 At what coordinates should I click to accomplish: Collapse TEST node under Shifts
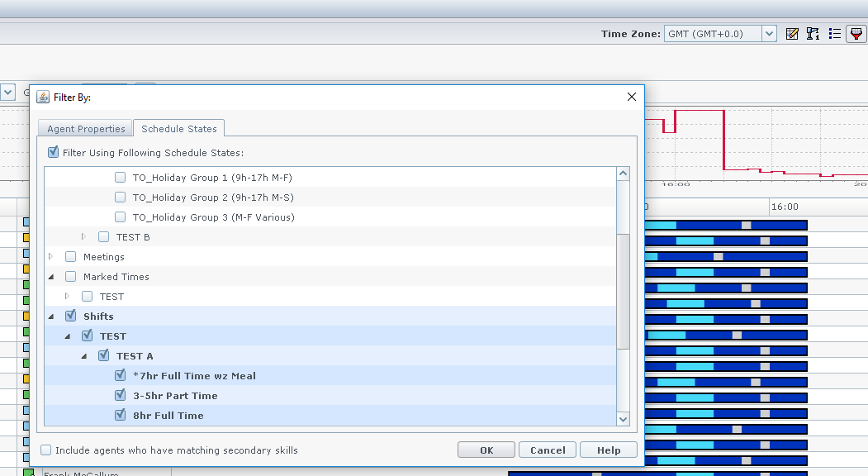[x=68, y=336]
